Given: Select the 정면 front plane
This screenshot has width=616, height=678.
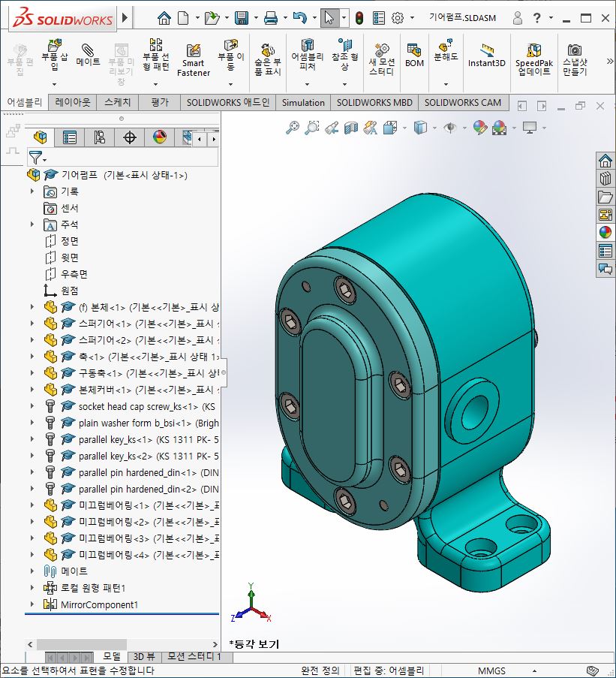Looking at the screenshot, I should tap(69, 241).
